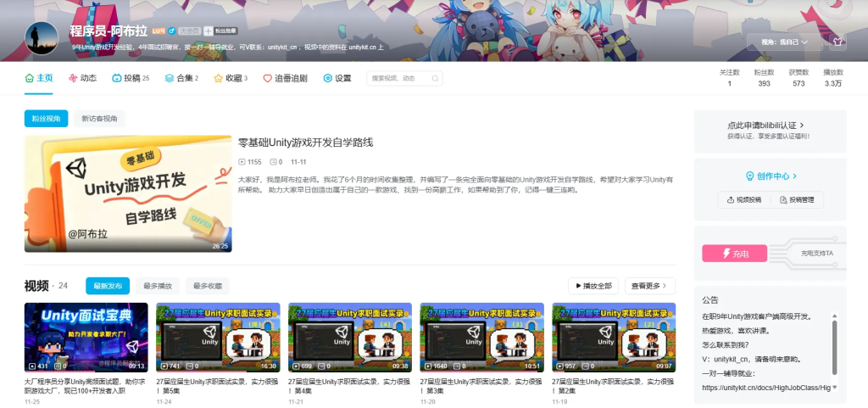Viewport: 868px width, 408px height.
Task: Sort videos by 最多播放
Action: [158, 286]
